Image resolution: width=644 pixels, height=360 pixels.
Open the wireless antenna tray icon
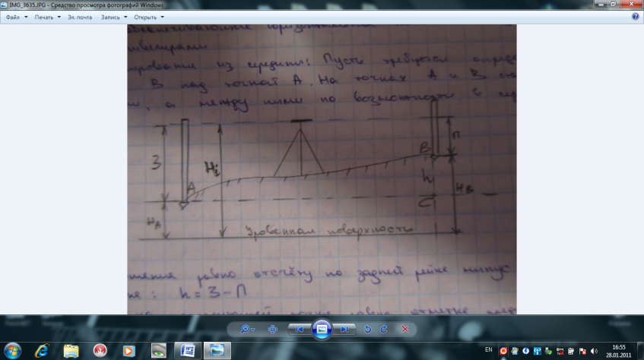(538, 351)
